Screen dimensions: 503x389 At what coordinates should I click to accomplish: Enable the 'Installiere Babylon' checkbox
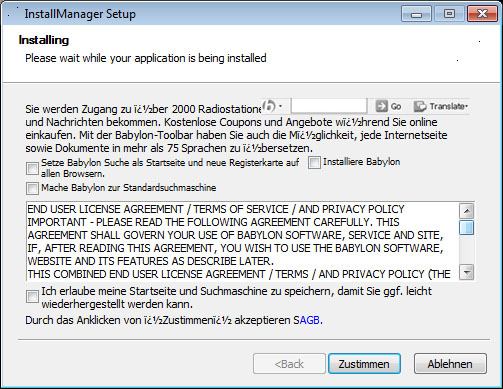click(314, 163)
